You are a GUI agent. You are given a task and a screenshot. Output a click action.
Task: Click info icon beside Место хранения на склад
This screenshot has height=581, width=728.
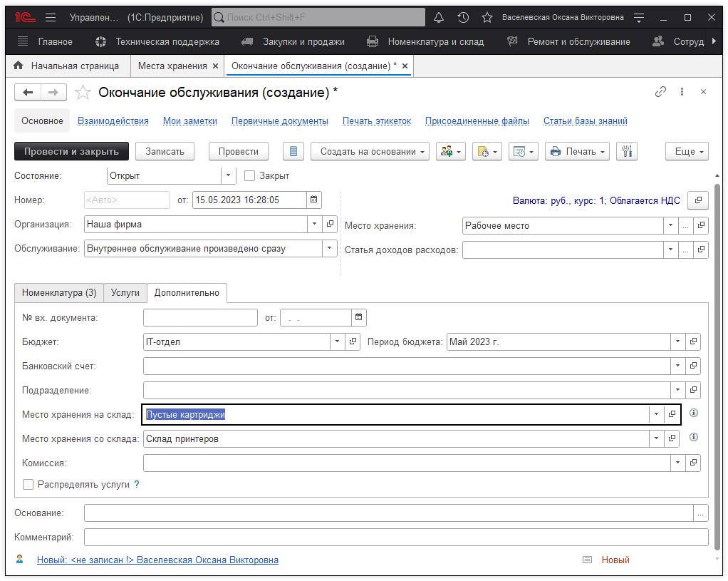point(694,413)
